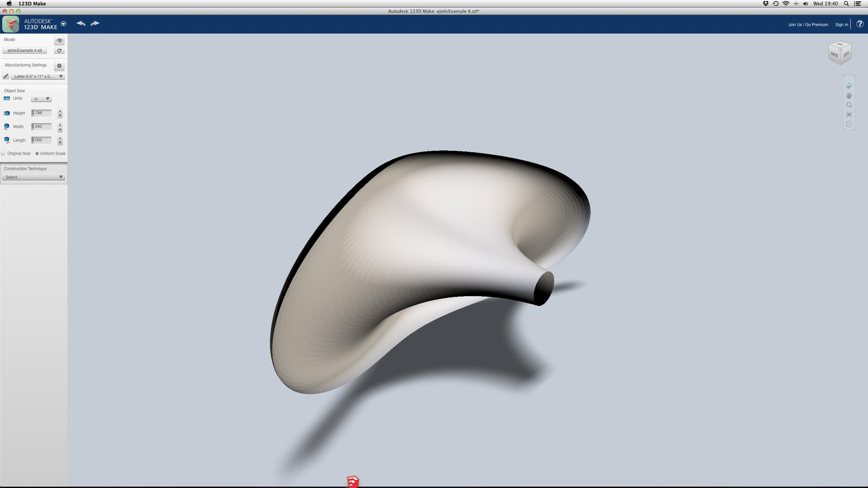868x488 pixels.
Task: Click the Height value input field
Action: pos(41,113)
